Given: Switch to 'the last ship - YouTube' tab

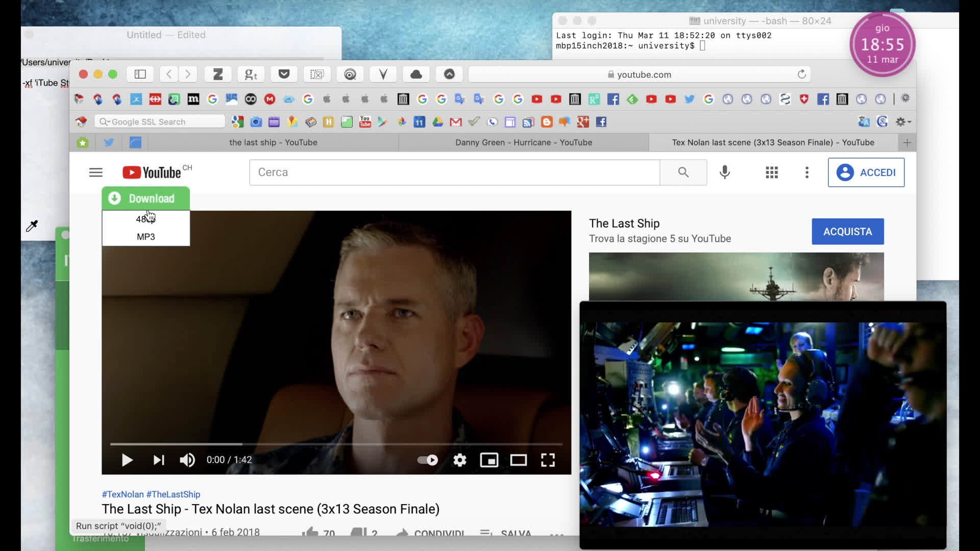Looking at the screenshot, I should (x=273, y=142).
